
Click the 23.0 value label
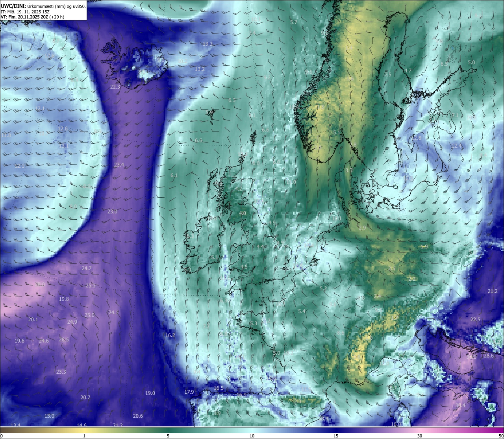tap(112, 212)
